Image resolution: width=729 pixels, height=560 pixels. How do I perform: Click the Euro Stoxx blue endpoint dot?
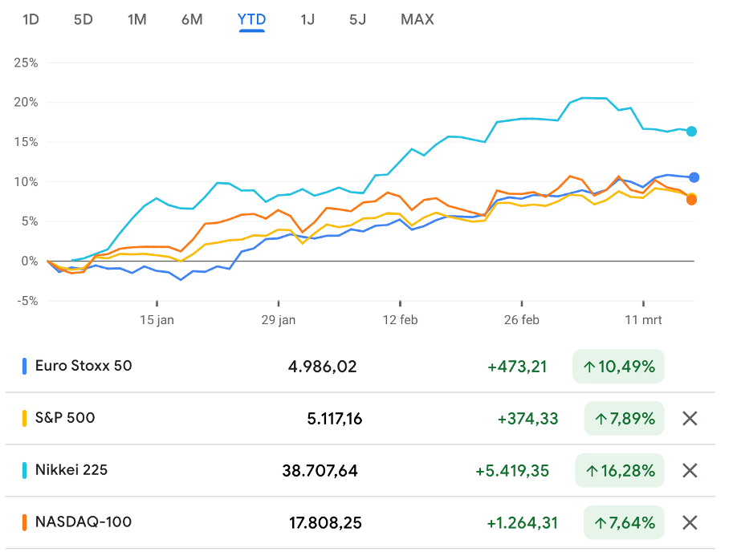pos(694,177)
